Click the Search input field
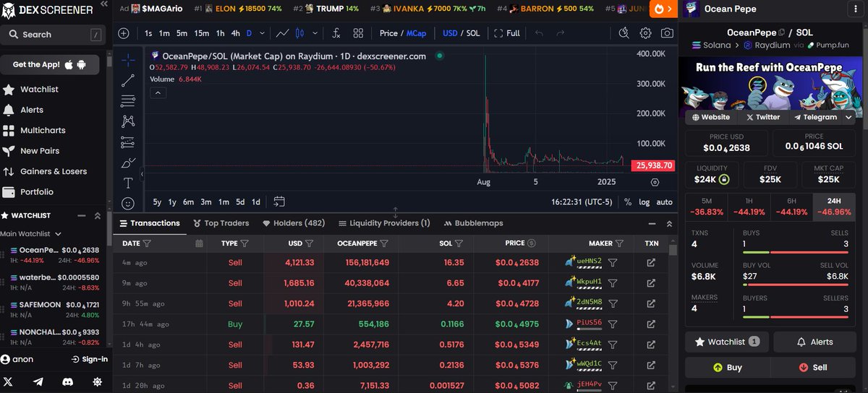The width and height of the screenshot is (868, 393). [x=54, y=34]
